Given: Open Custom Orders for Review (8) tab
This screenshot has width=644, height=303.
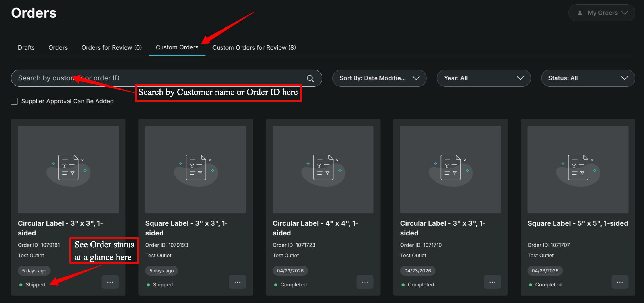Looking at the screenshot, I should tap(254, 48).
